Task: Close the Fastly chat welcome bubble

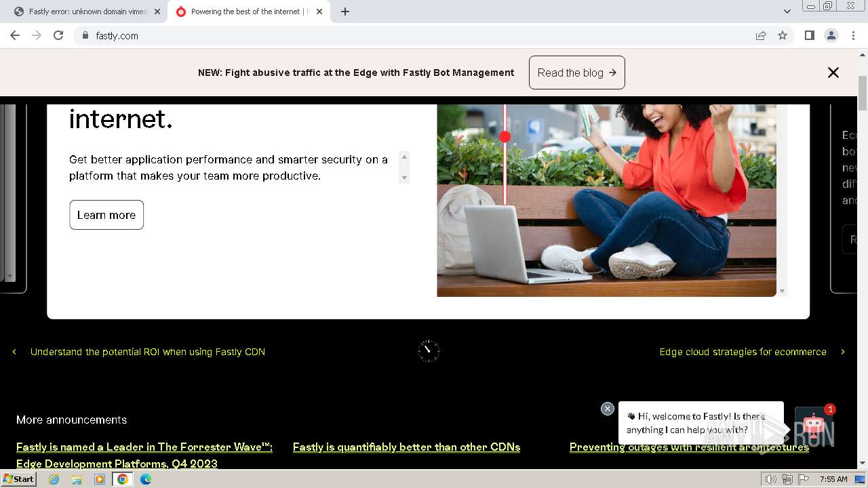Action: coord(608,409)
